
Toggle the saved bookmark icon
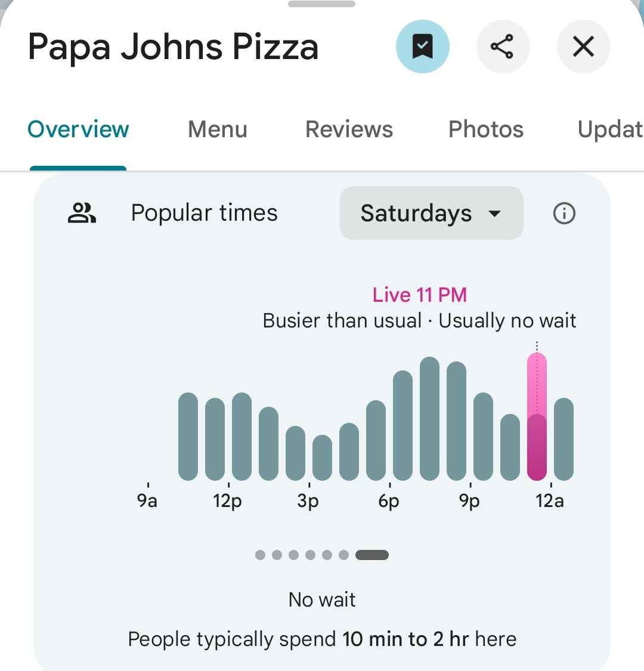point(422,47)
